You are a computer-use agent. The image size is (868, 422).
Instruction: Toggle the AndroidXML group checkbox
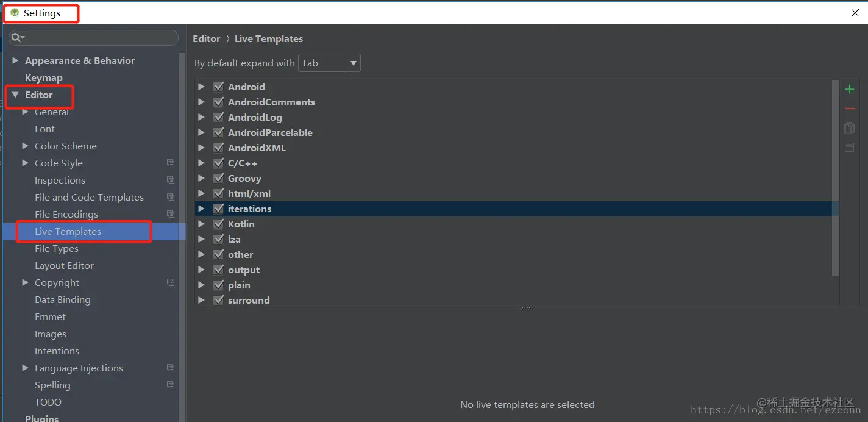click(x=219, y=148)
